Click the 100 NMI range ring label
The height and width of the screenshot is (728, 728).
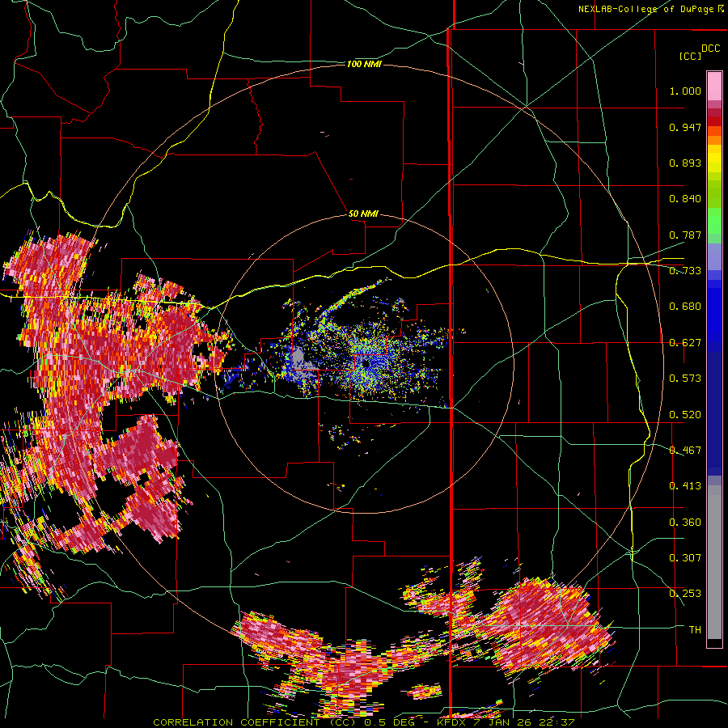point(364,64)
